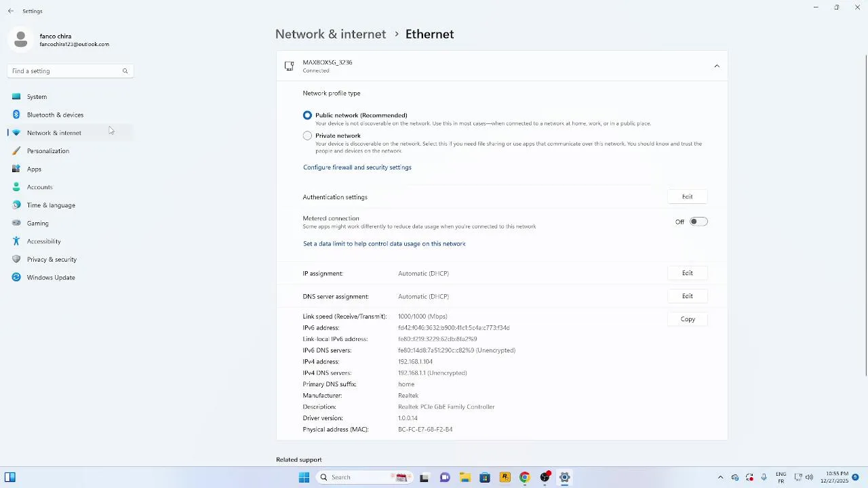Select Private network radio button
The width and height of the screenshot is (868, 488).
click(307, 136)
